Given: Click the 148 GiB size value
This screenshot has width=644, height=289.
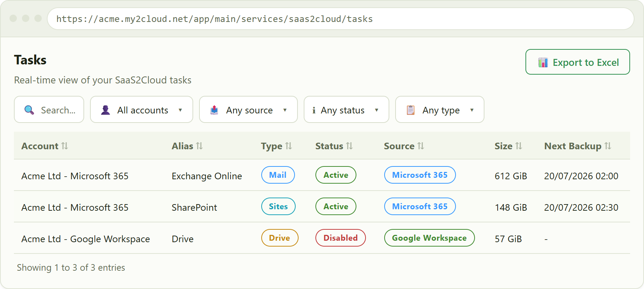Looking at the screenshot, I should point(511,207).
